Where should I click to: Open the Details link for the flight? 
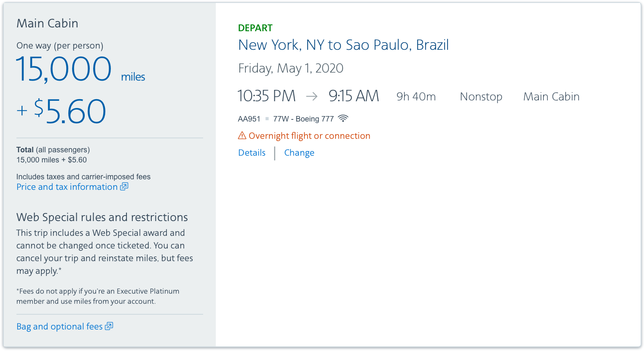(x=252, y=153)
